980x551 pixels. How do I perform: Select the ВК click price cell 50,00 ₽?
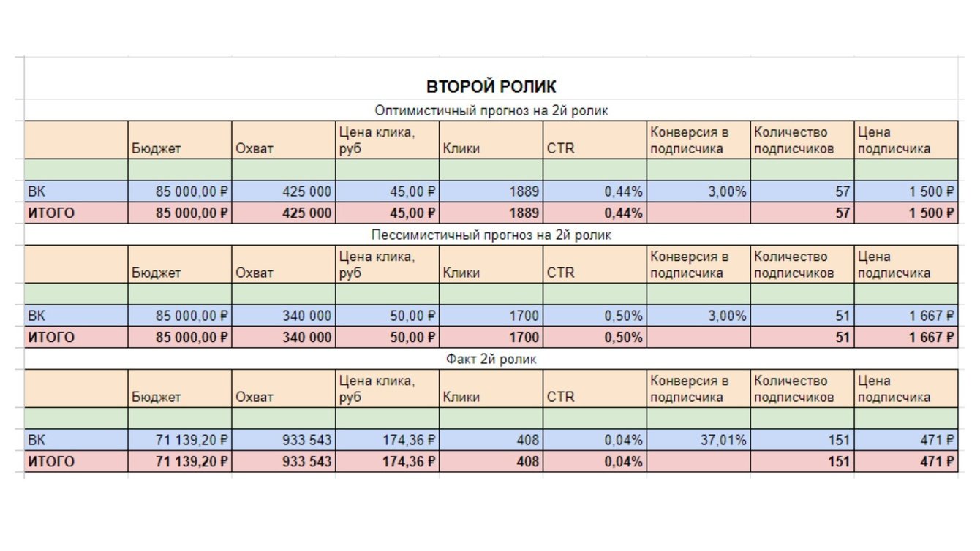[388, 316]
